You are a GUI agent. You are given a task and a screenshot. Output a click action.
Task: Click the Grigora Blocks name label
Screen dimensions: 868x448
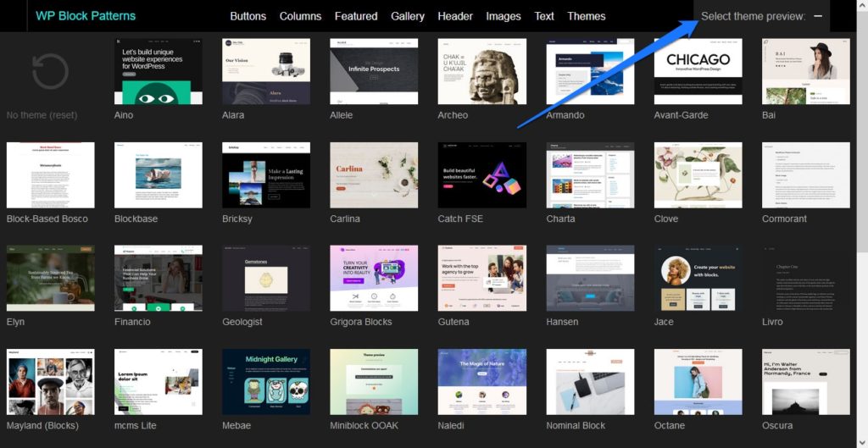tap(361, 322)
